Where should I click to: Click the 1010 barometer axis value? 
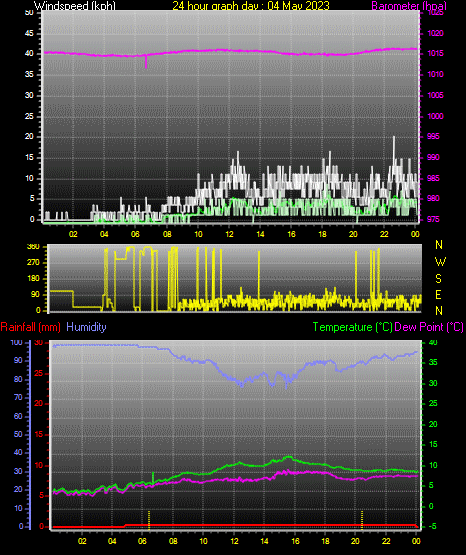(436, 74)
